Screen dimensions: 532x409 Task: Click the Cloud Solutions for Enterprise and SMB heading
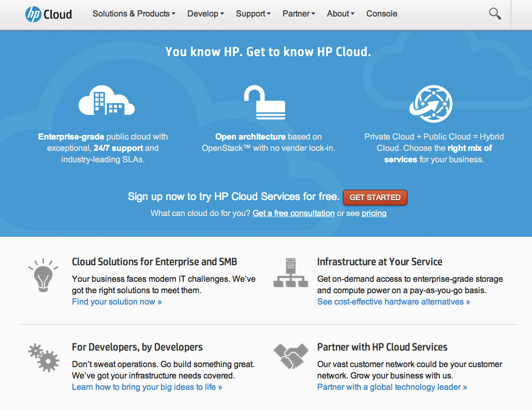coord(154,262)
